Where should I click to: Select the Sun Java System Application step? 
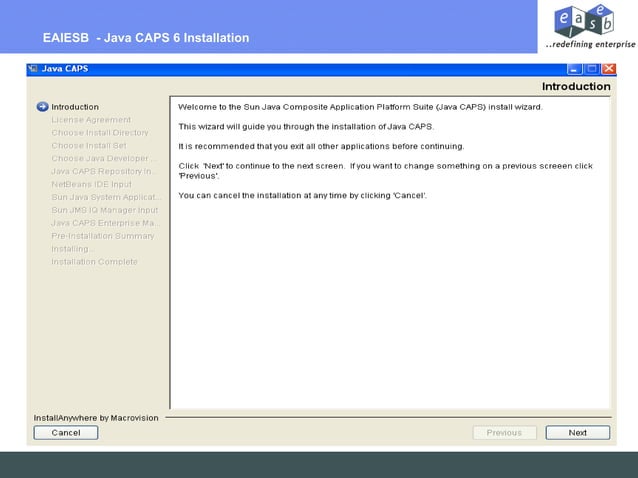(106, 197)
